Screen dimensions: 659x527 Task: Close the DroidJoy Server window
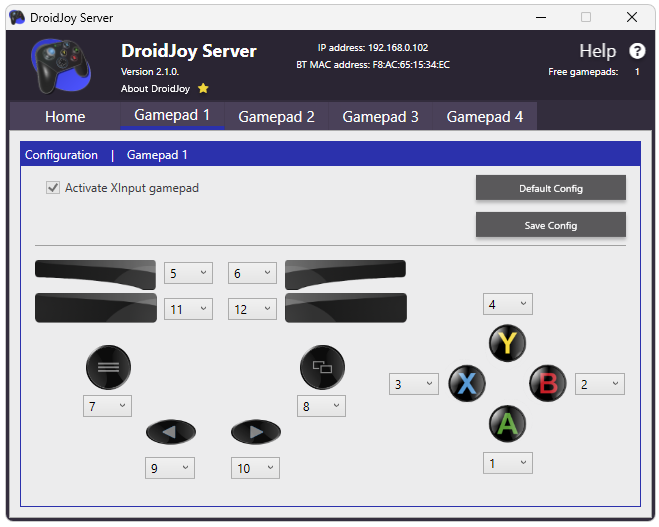click(x=632, y=17)
